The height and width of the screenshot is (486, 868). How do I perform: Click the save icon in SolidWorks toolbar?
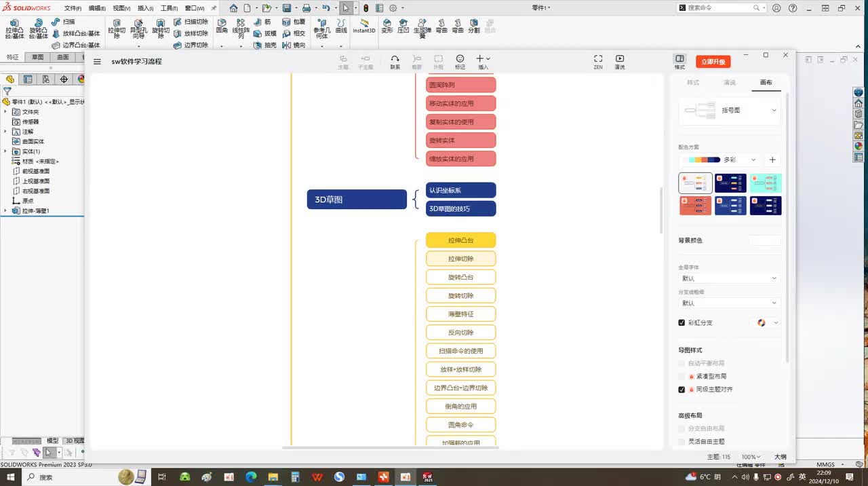tap(287, 8)
